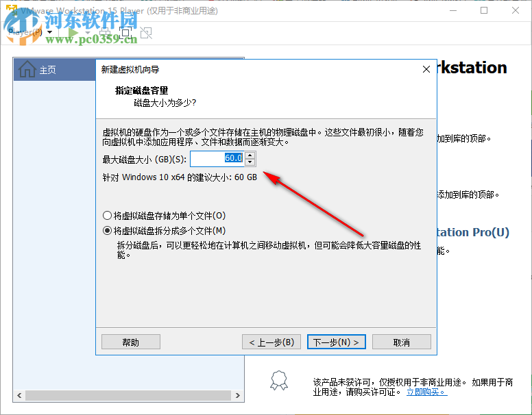The image size is (532, 415).
Task: Click the heading 指定磁盘容量
Action: point(141,90)
